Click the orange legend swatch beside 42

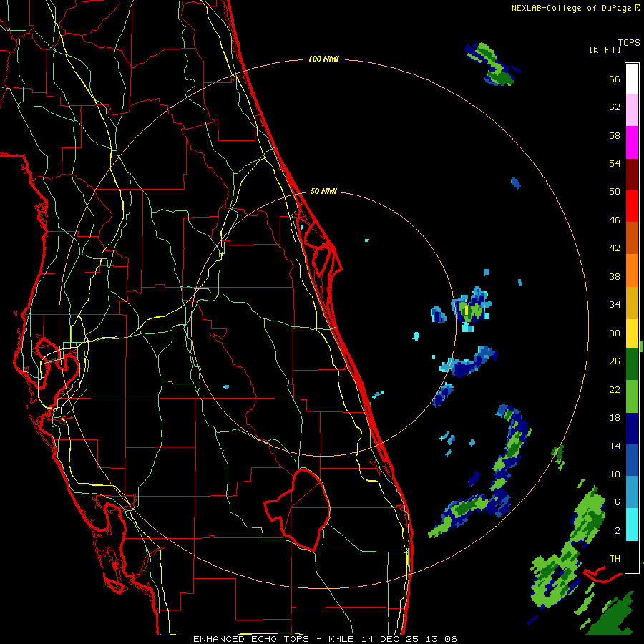[x=632, y=270]
